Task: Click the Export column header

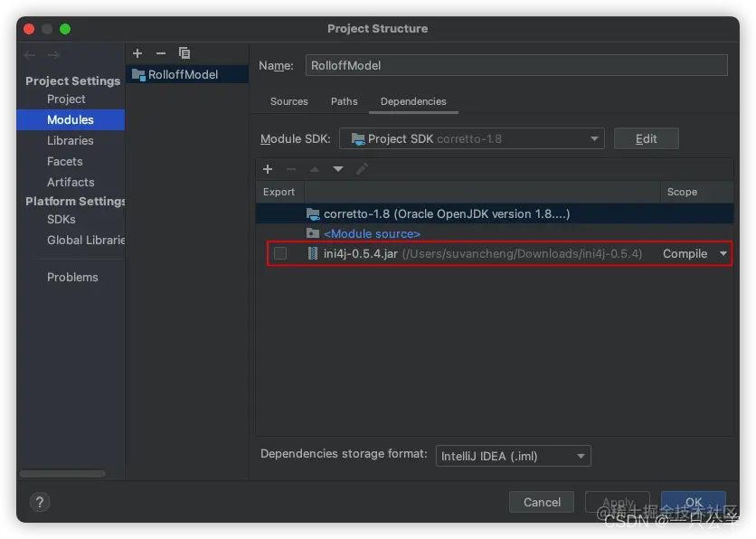Action: click(x=279, y=192)
